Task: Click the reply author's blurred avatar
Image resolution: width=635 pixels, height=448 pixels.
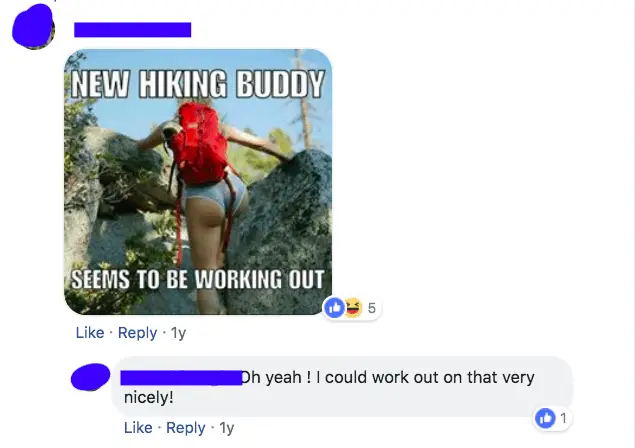Action: click(90, 377)
